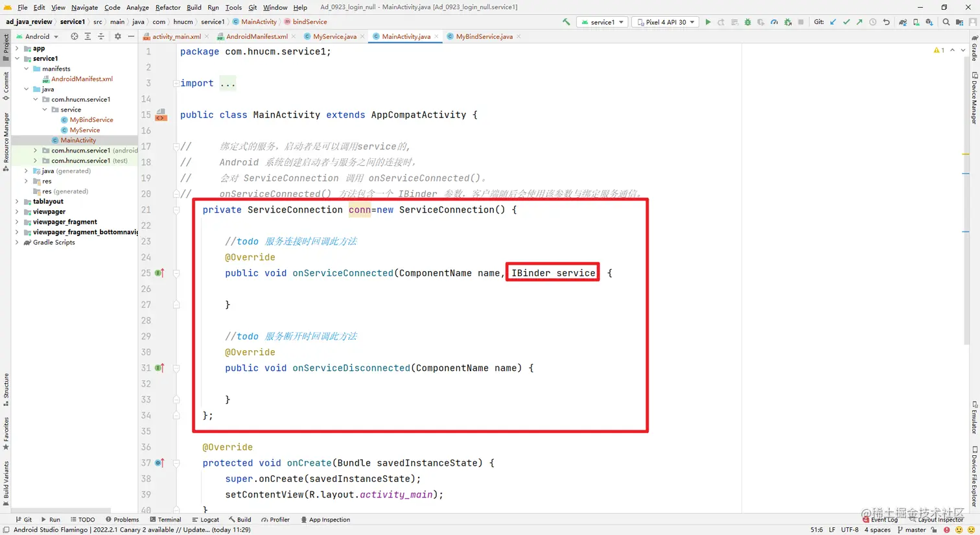Expand the folded import statements on line 3
The height and width of the screenshot is (535, 980).
coord(176,83)
